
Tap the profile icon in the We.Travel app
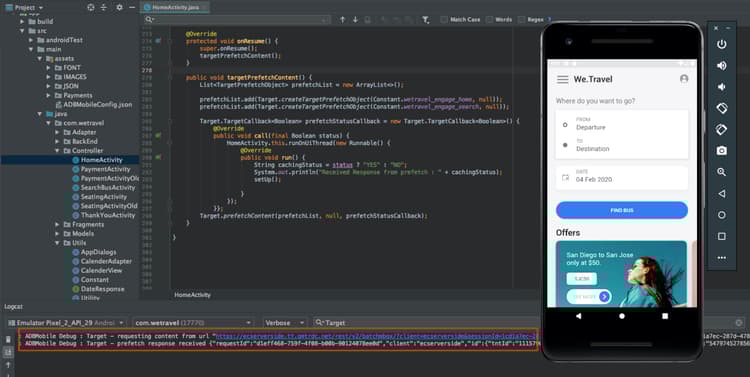tap(684, 79)
